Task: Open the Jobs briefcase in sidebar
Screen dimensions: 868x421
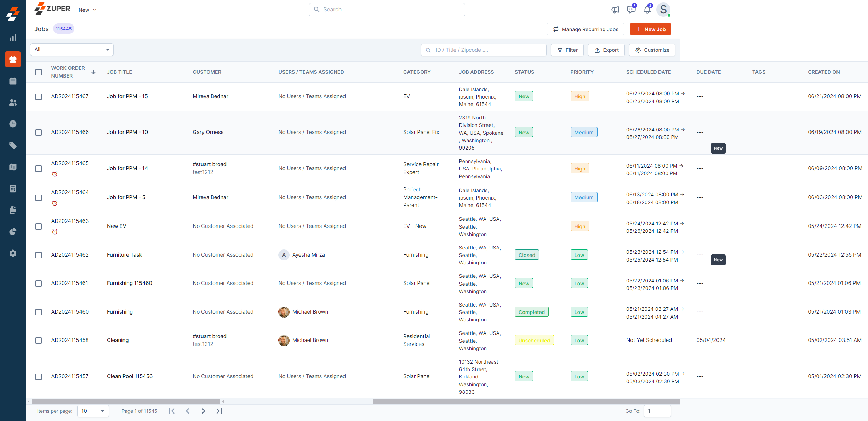Action: [x=13, y=60]
